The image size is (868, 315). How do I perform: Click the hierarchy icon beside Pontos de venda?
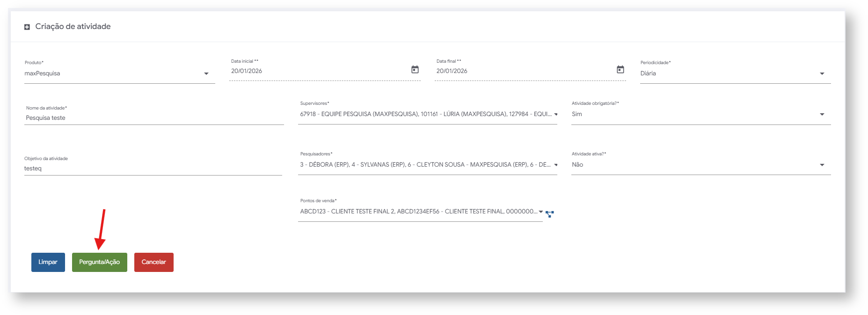[550, 214]
